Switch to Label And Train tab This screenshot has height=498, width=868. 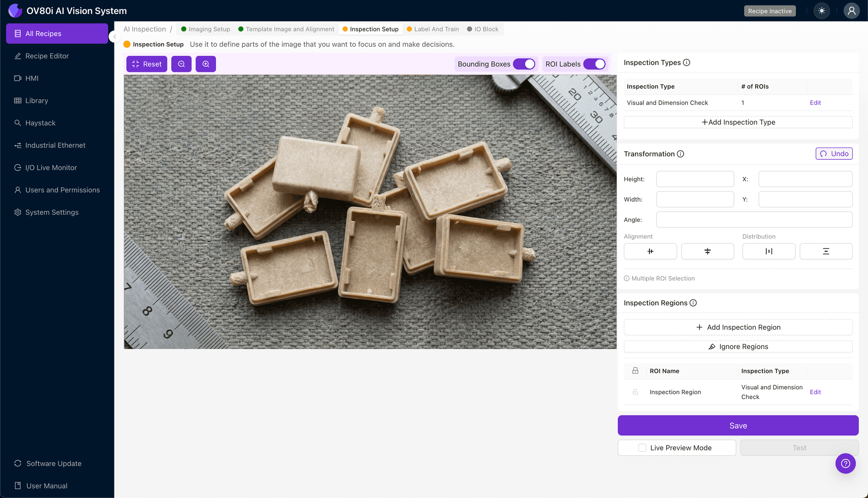pyautogui.click(x=436, y=29)
